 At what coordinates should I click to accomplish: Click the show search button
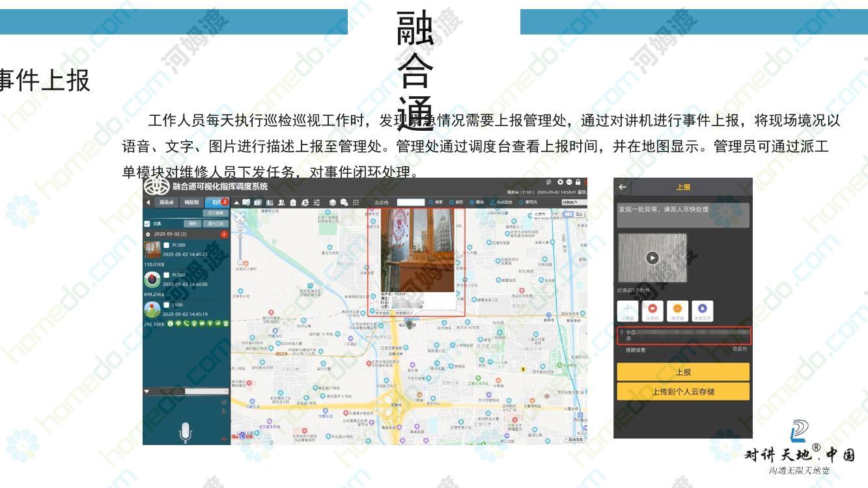(216, 213)
